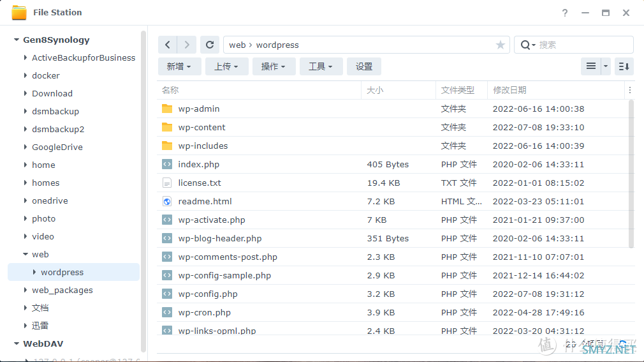Collapse the WebDAV tree root
Screen dimensions: 644x362
17,343
